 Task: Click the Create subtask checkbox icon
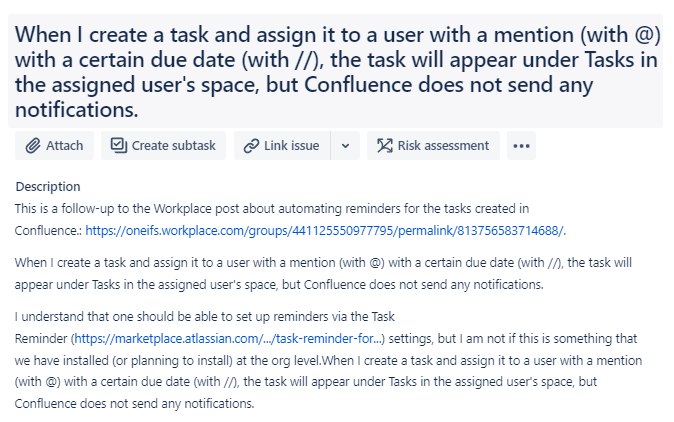pyautogui.click(x=119, y=145)
